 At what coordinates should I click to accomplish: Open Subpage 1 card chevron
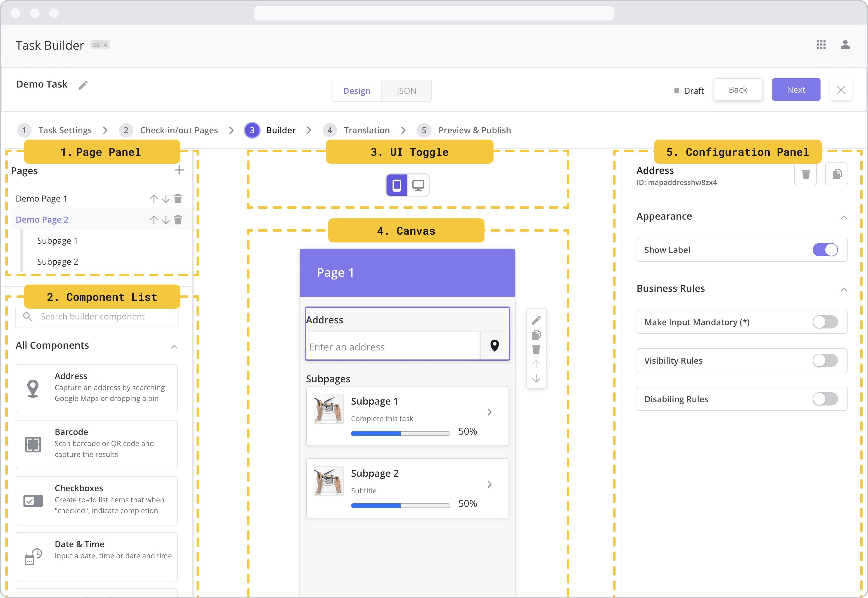[x=490, y=412]
